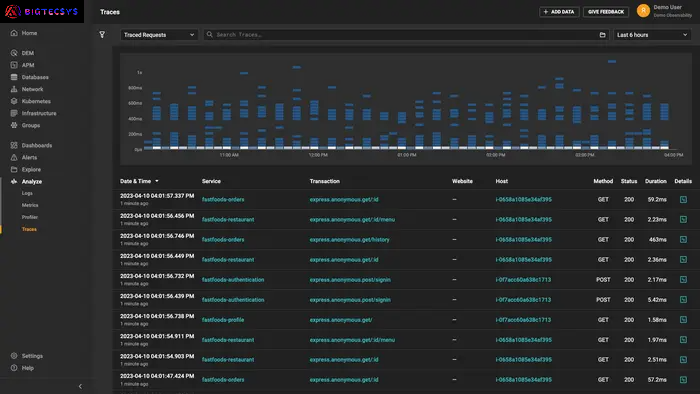The image size is (700, 394).
Task: Click duration value 463ms
Action: pyautogui.click(x=658, y=240)
